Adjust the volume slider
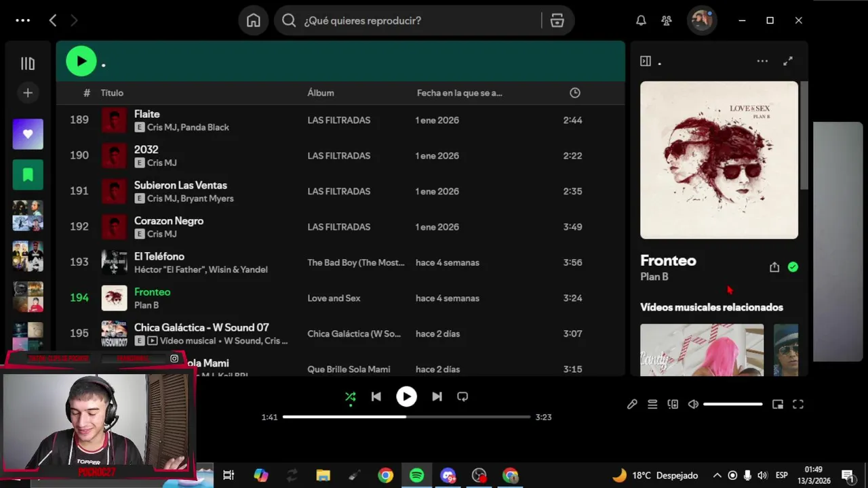868x488 pixels. (733, 404)
